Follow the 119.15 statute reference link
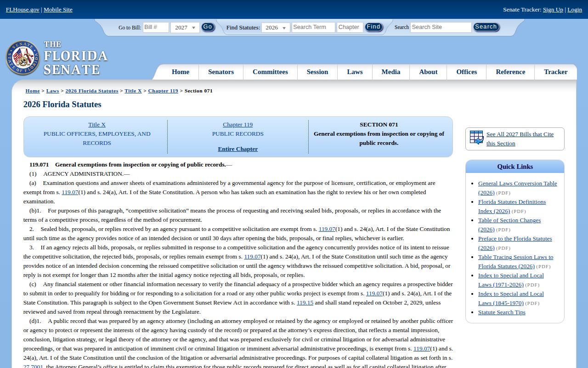Image resolution: width=588 pixels, height=368 pixels. [305, 303]
